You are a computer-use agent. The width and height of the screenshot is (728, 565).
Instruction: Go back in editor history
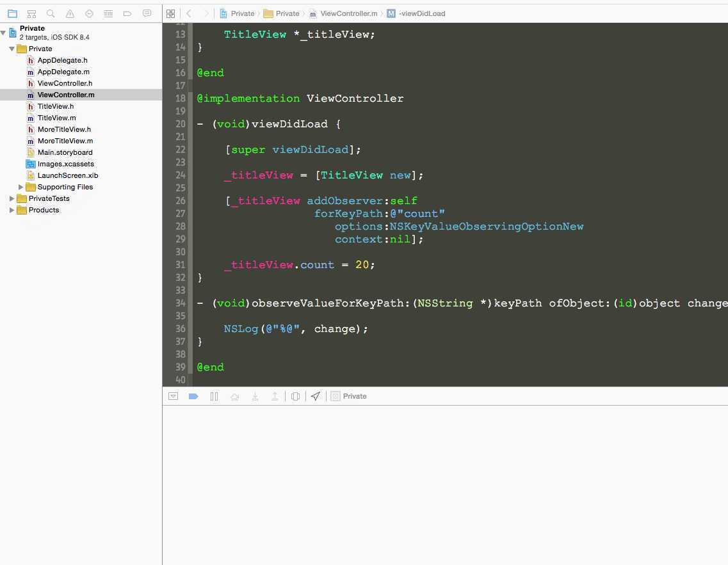click(x=189, y=13)
